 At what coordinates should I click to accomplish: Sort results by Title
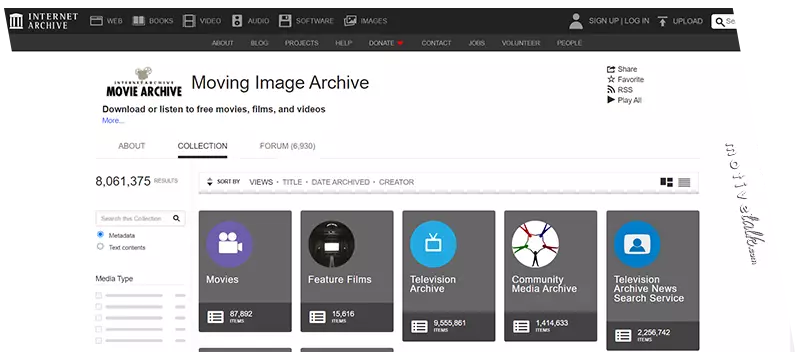pyautogui.click(x=292, y=182)
